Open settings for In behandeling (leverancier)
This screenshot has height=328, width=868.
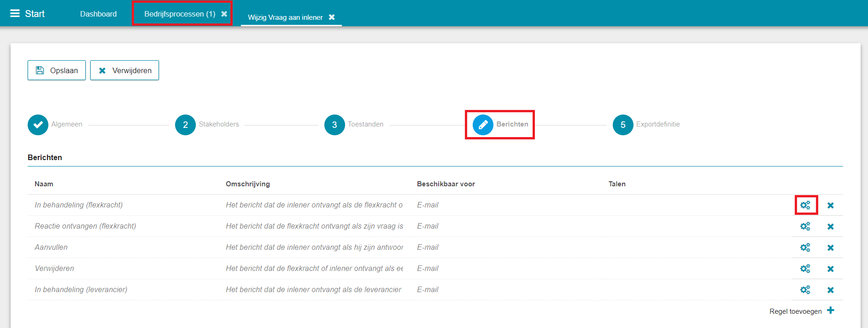tap(805, 290)
